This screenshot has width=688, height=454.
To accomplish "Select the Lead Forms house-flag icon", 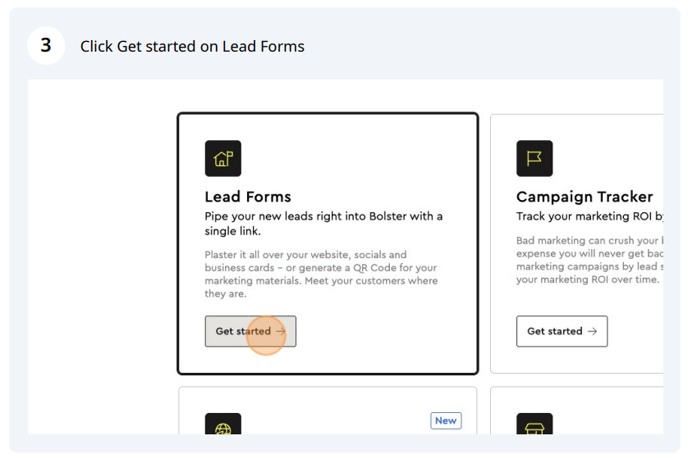I will (x=223, y=158).
